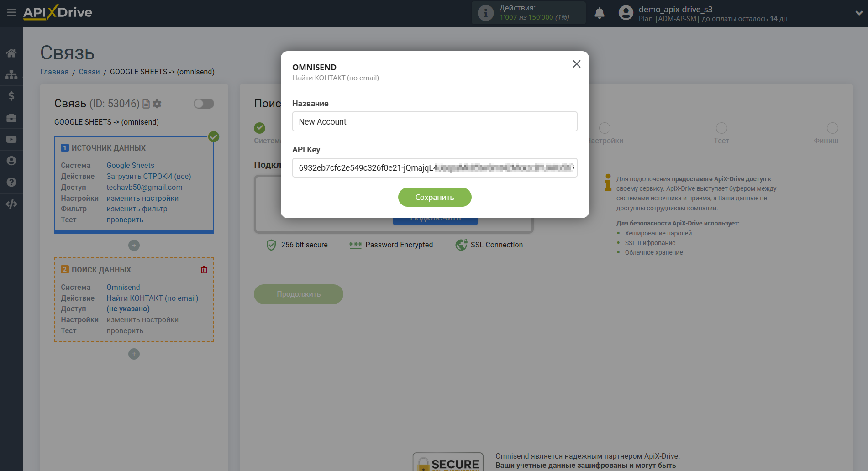Open the Home icon in sidebar

point(11,52)
